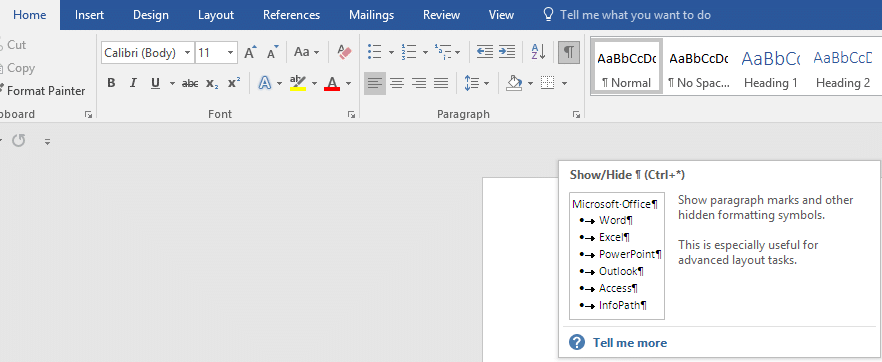Click the Subscript icon
Screen dimensions: 882x362
(x=212, y=84)
